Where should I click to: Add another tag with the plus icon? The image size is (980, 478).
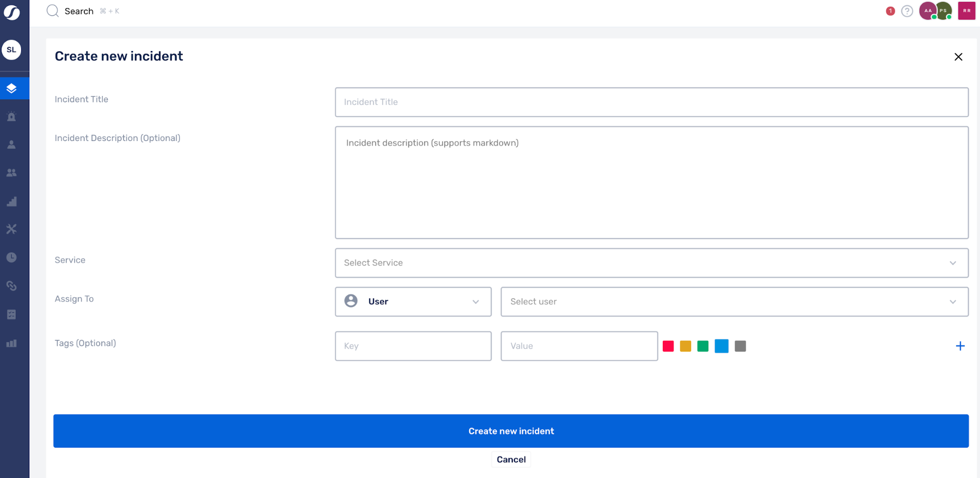[960, 346]
